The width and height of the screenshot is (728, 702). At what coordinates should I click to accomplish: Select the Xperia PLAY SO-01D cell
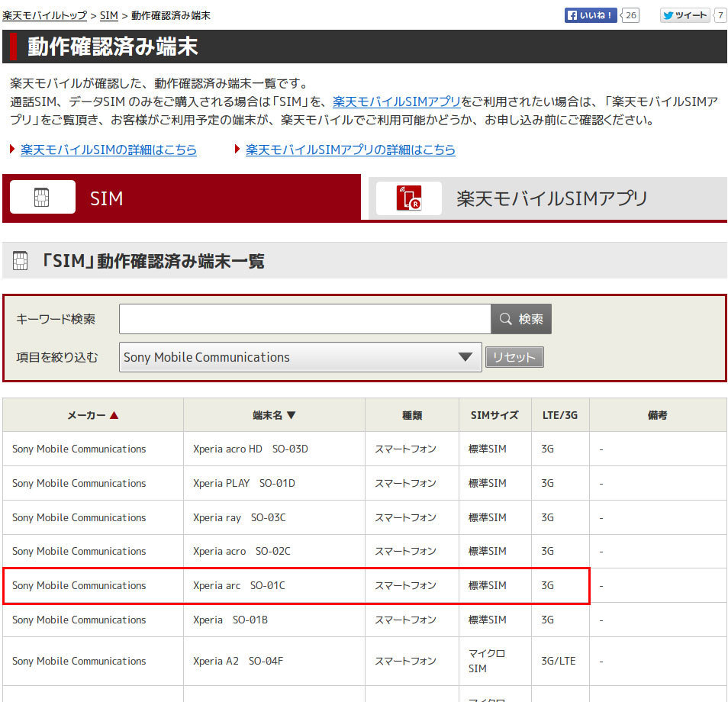(x=274, y=483)
